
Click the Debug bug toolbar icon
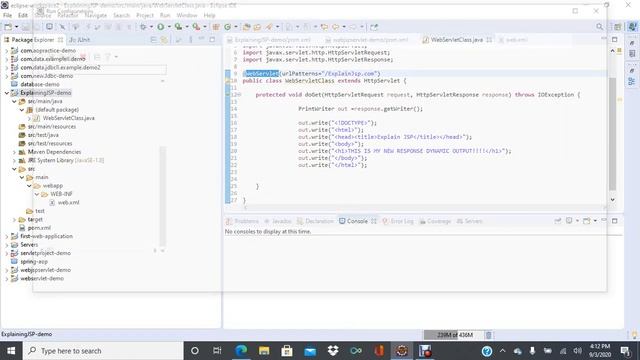pos(143,27)
